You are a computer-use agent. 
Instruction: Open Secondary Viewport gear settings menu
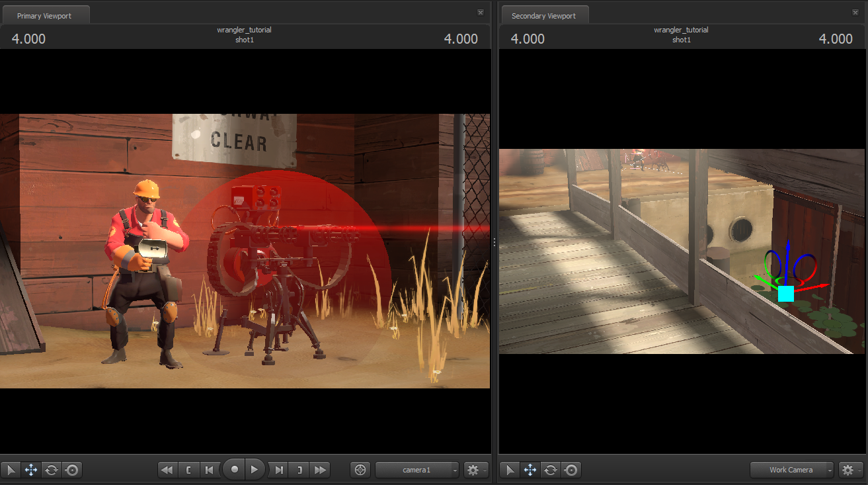[x=851, y=470]
